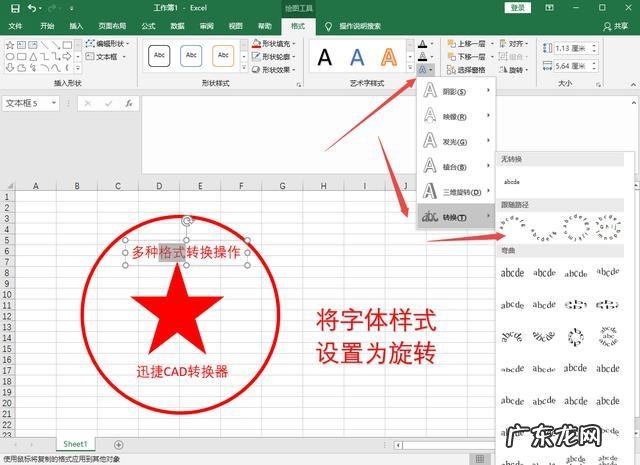640x465 pixels.
Task: Select the oval shape in shapes gallery
Action: coord(10,56)
